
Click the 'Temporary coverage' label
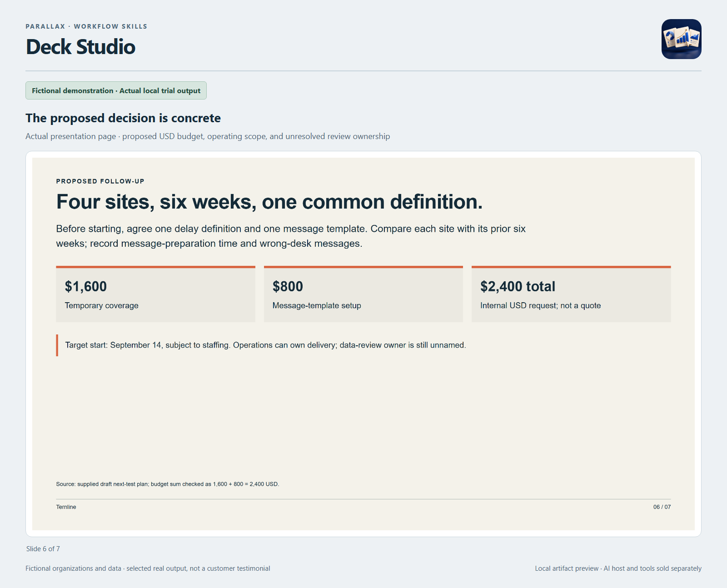(102, 305)
